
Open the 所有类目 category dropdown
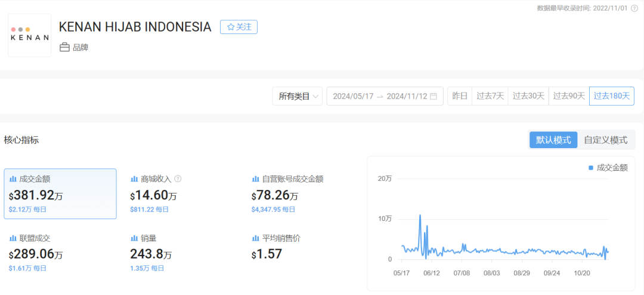coord(298,96)
